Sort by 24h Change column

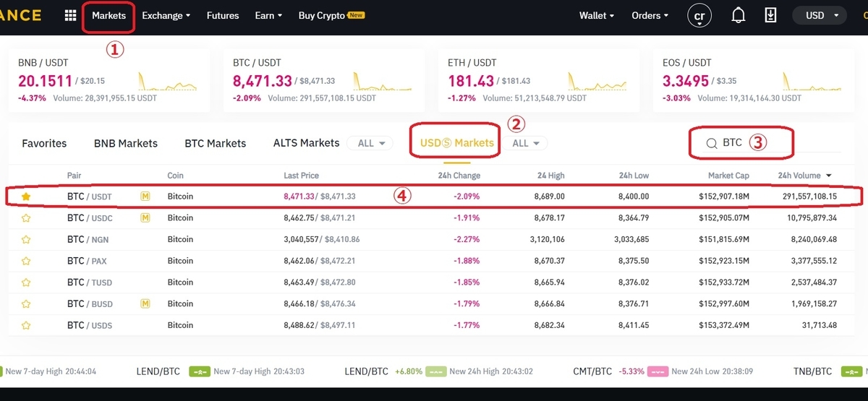click(459, 176)
